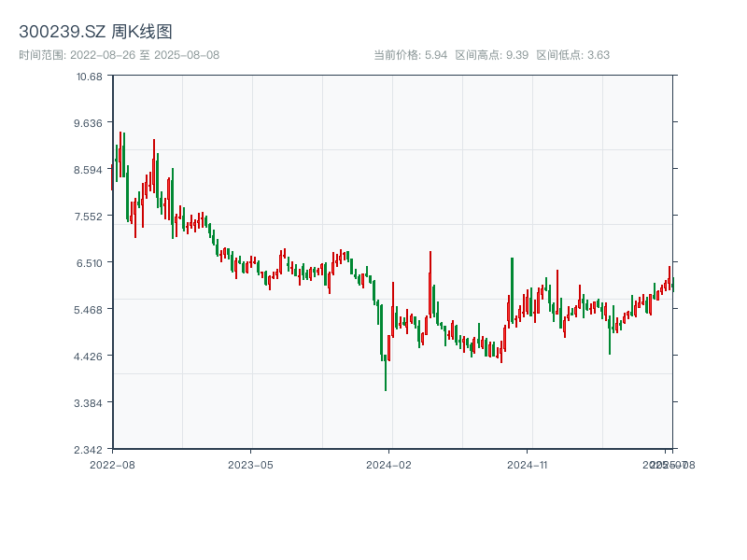Click the 区间高点 9.39 label
Image resolution: width=747 pixels, height=560 pixels.
pyautogui.click(x=492, y=55)
